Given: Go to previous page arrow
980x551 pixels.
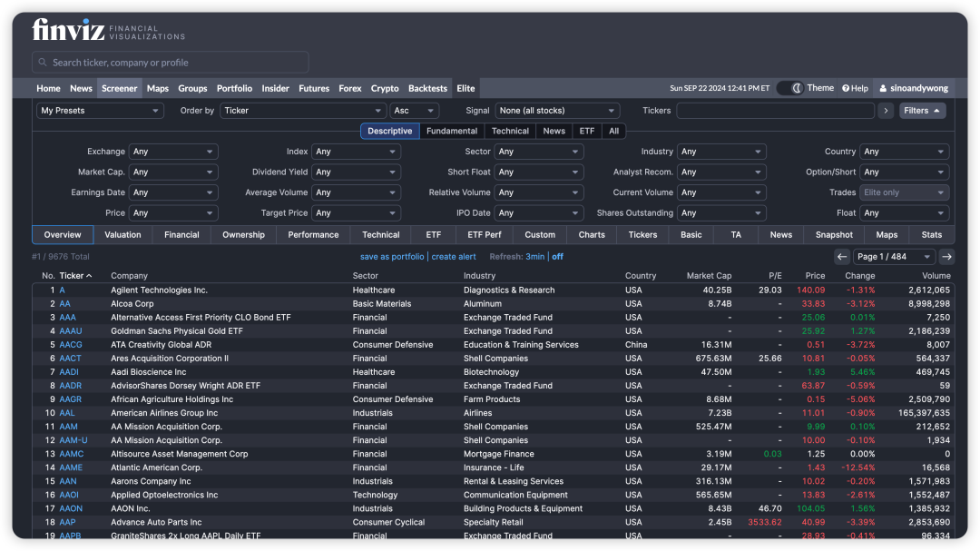Looking at the screenshot, I should pos(842,256).
